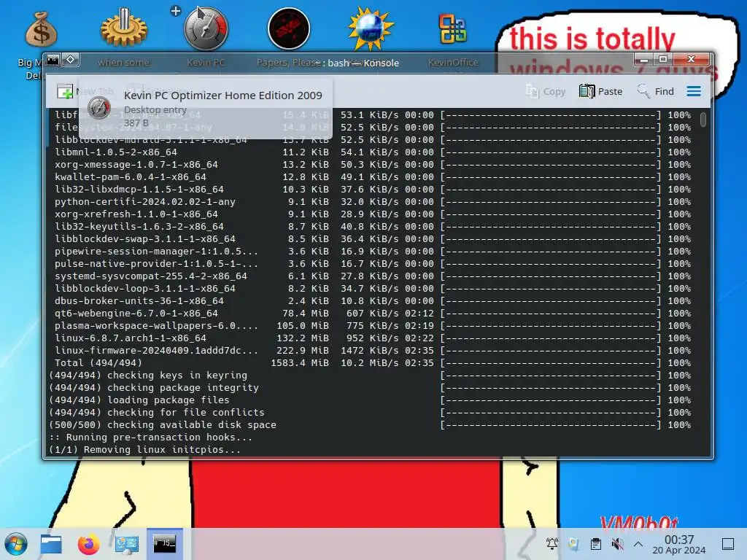The width and height of the screenshot is (747, 560).
Task: Click the line 'checking available disk space'
Action: click(192, 425)
